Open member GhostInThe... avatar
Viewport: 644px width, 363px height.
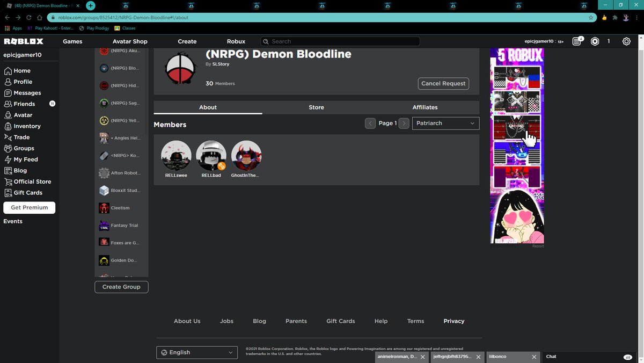pos(246,156)
